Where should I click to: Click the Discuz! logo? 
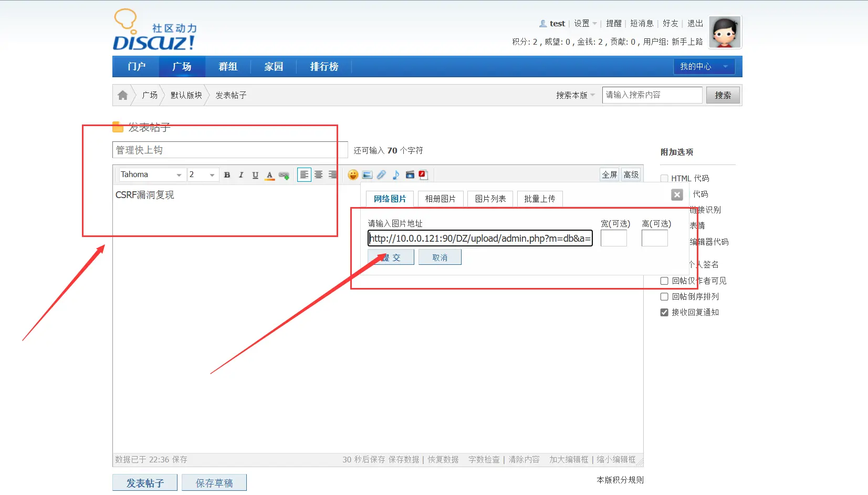point(155,30)
